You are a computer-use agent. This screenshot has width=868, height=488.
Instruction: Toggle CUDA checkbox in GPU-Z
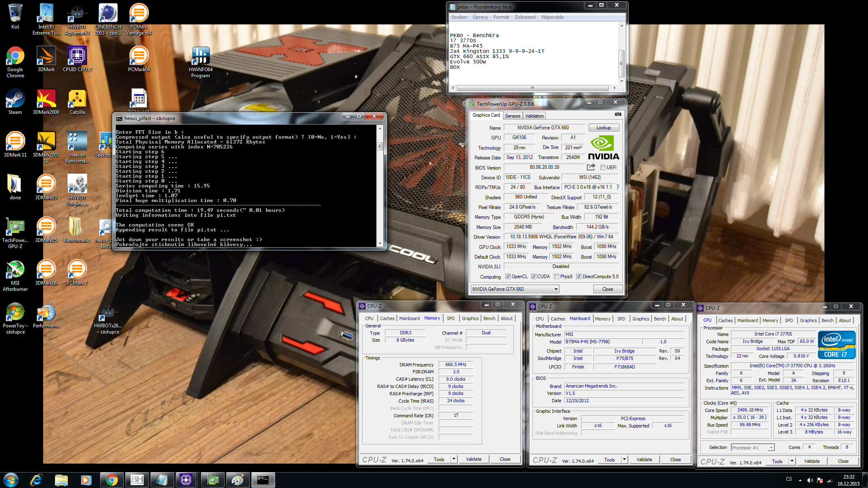coord(533,277)
